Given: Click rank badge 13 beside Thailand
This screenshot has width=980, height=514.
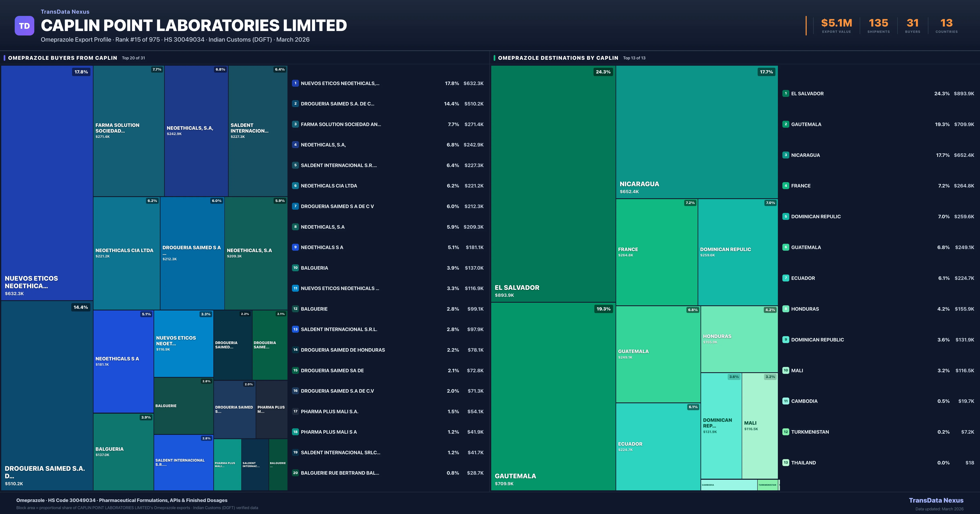Looking at the screenshot, I should click(786, 463).
